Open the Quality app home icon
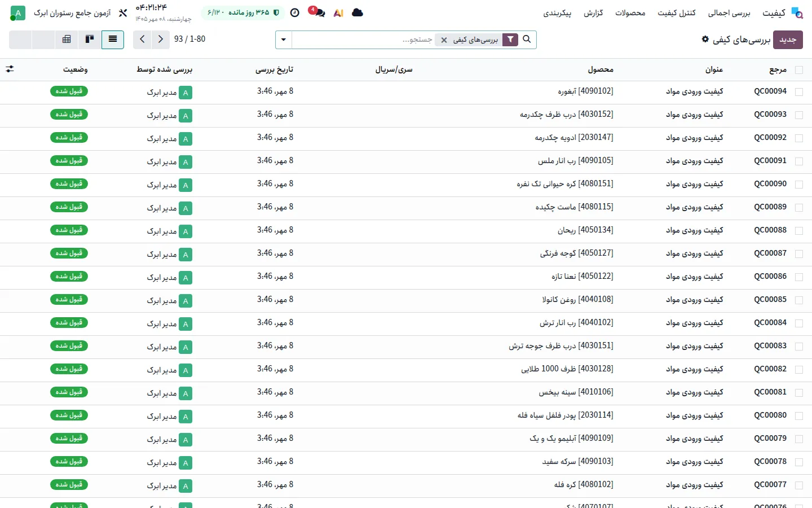 click(797, 12)
